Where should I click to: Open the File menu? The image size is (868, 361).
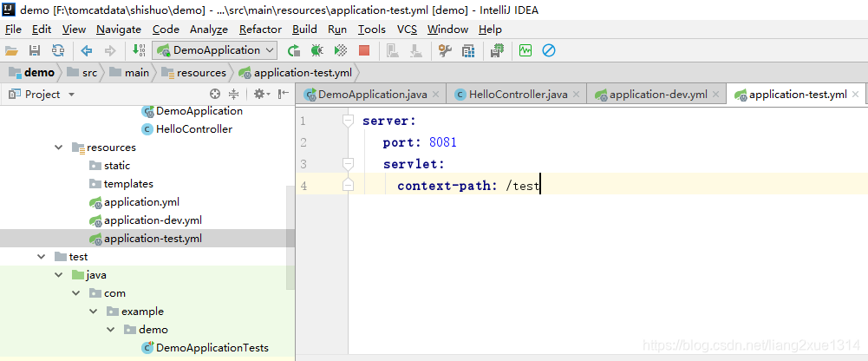[x=13, y=30]
